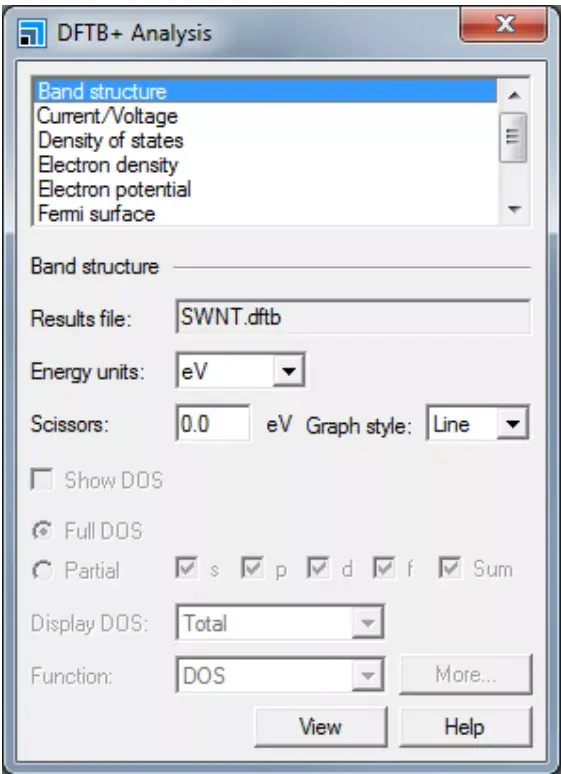Click the list scrollbar thumb

(513, 137)
